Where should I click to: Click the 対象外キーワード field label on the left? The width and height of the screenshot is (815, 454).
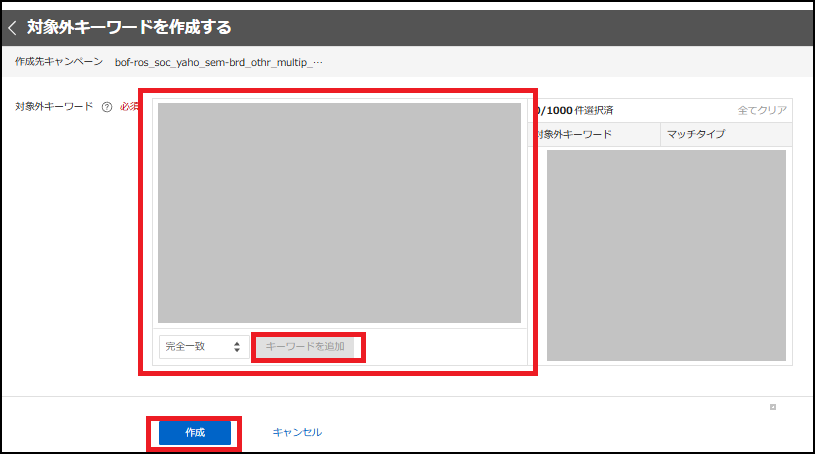(54, 106)
